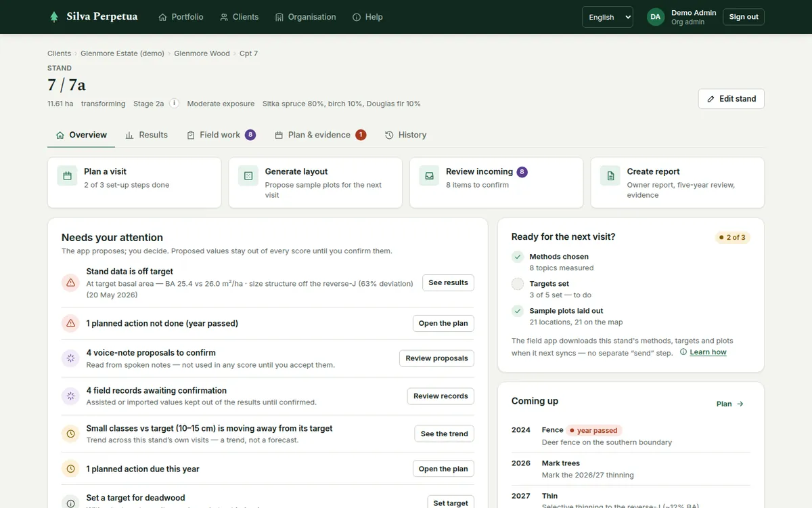Open the plan for action due this year
This screenshot has height=508, width=812.
coord(443,469)
